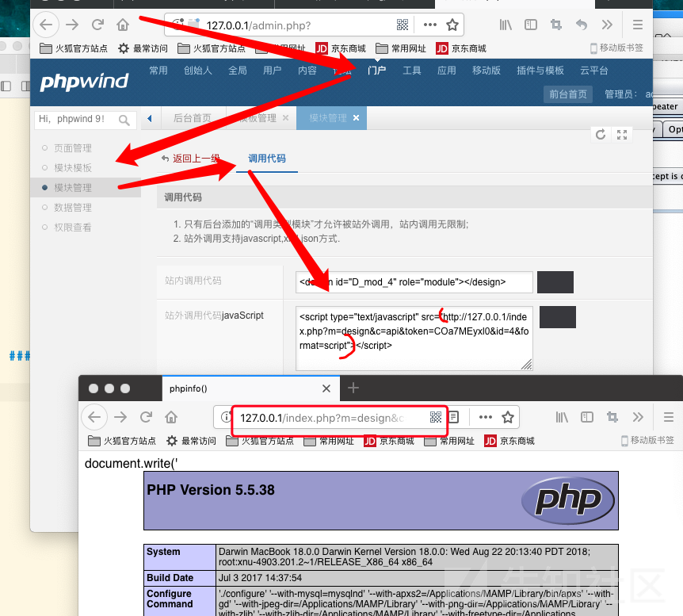Click Forward arrow in phpinfo window
The height and width of the screenshot is (616, 683).
point(120,417)
